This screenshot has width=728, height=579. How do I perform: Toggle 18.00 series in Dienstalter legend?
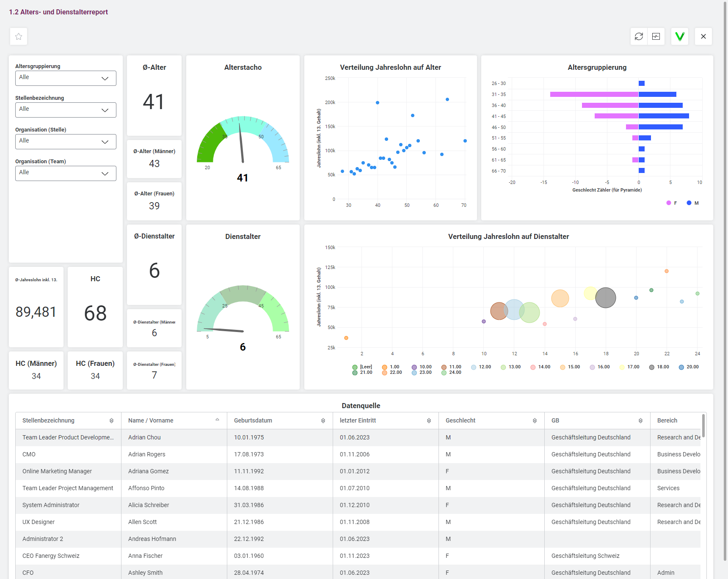(659, 367)
